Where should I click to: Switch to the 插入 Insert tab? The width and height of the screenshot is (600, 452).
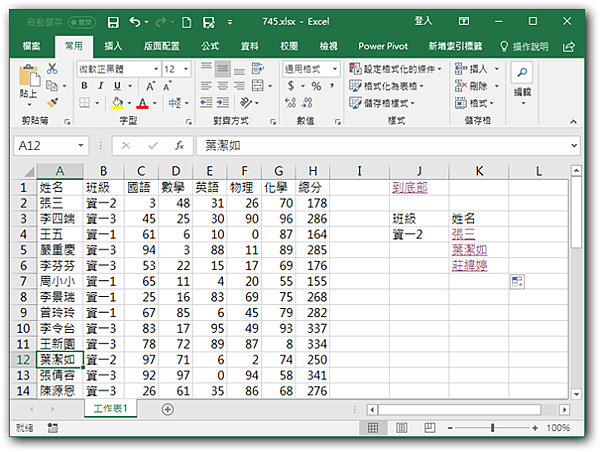pos(113,47)
